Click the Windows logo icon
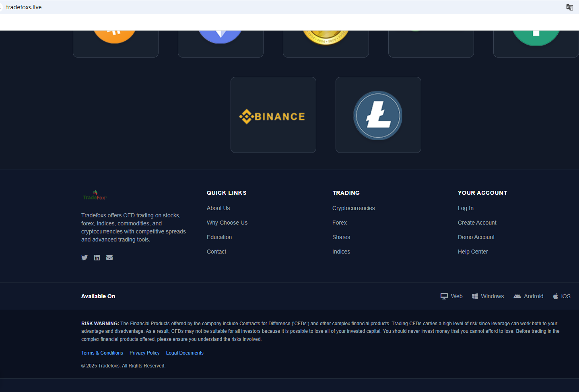579x392 pixels. click(475, 296)
